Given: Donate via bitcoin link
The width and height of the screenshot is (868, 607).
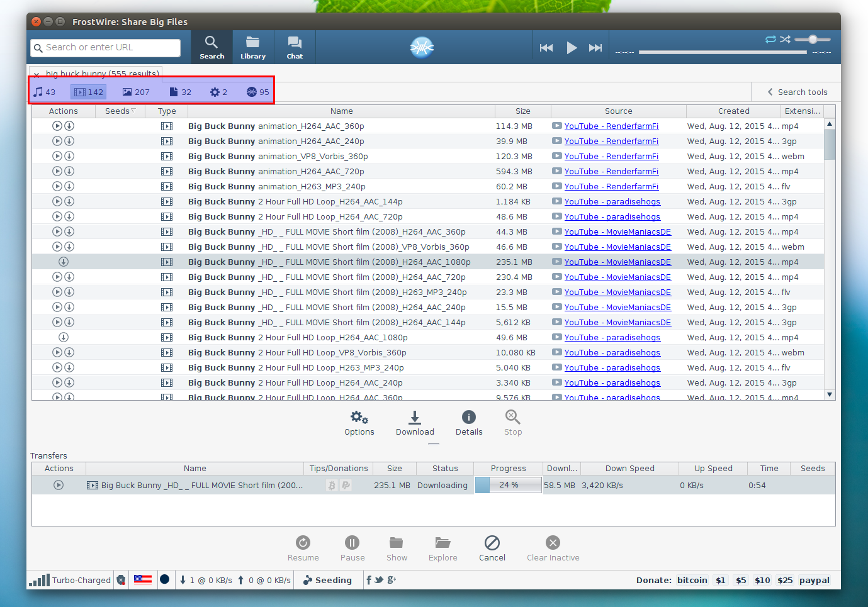Looking at the screenshot, I should coord(692,580).
